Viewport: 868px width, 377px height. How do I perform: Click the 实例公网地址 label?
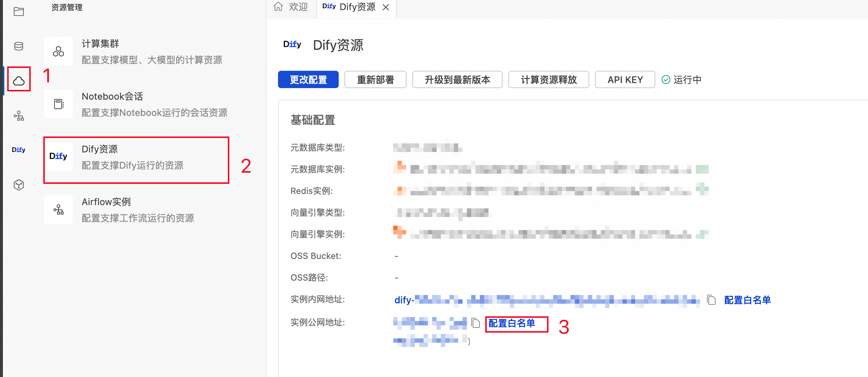(318, 322)
